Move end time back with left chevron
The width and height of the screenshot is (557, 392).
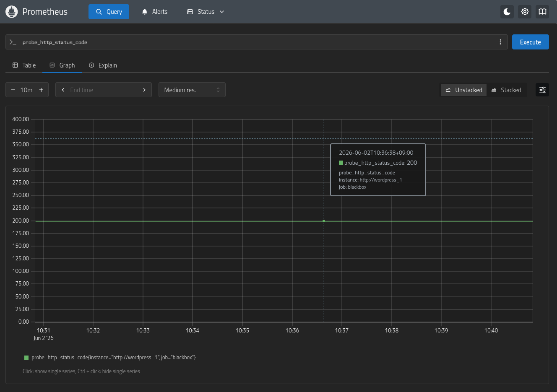tap(63, 90)
